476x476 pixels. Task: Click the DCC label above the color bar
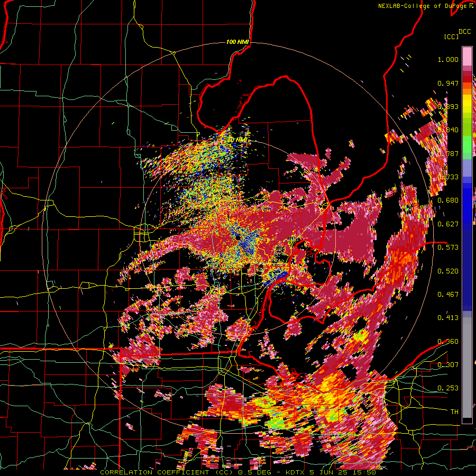click(464, 32)
